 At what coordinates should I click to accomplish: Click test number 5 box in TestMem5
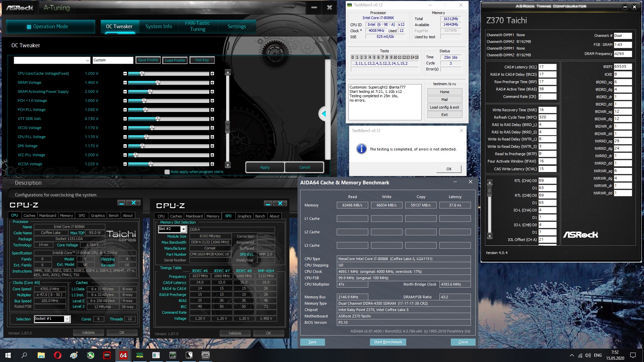click(x=374, y=57)
